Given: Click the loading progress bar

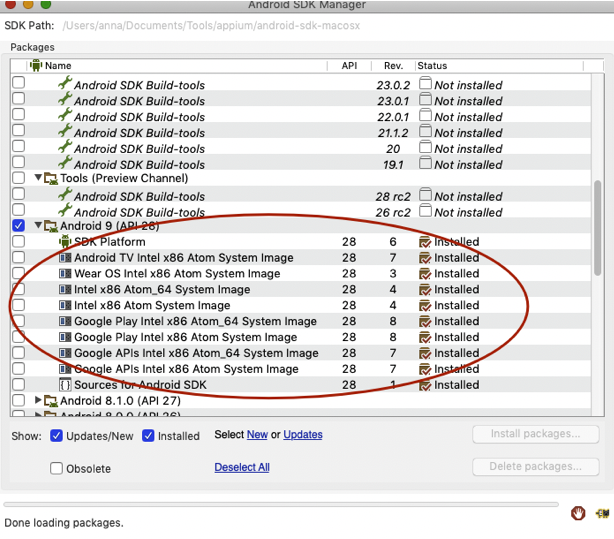Looking at the screenshot, I should point(281,505).
